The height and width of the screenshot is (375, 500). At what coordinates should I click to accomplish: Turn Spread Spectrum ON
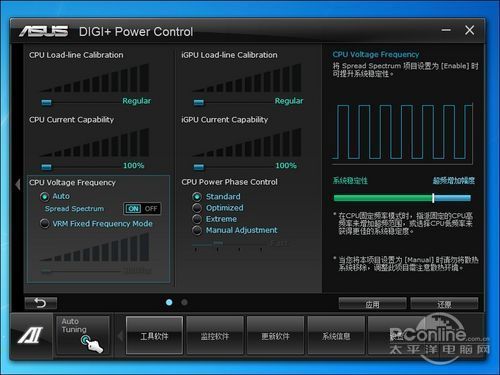pos(133,209)
